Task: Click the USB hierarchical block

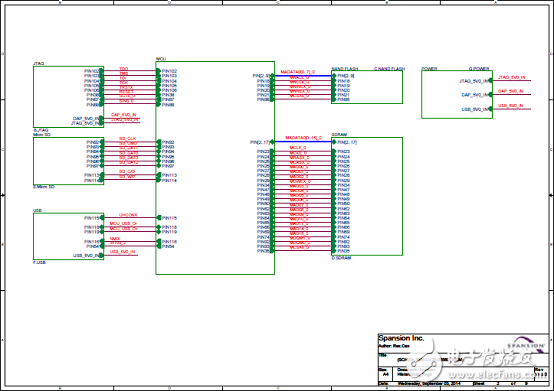Action: tap(69, 236)
